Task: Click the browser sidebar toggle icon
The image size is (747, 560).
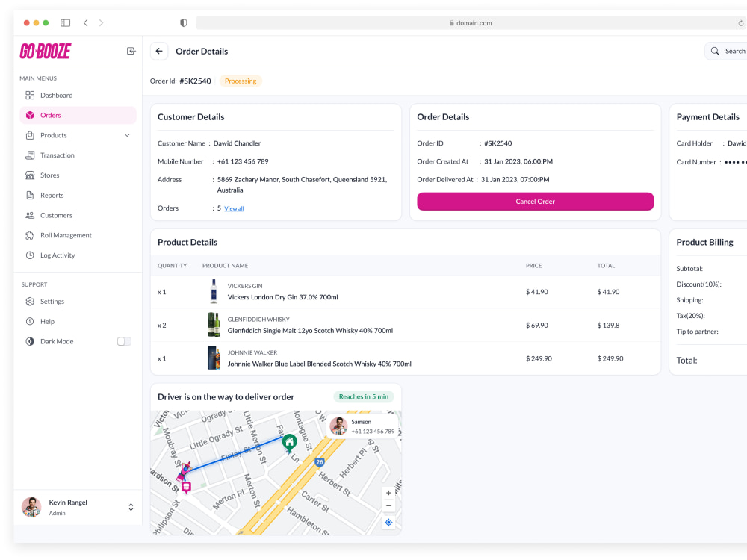Action: pos(65,23)
